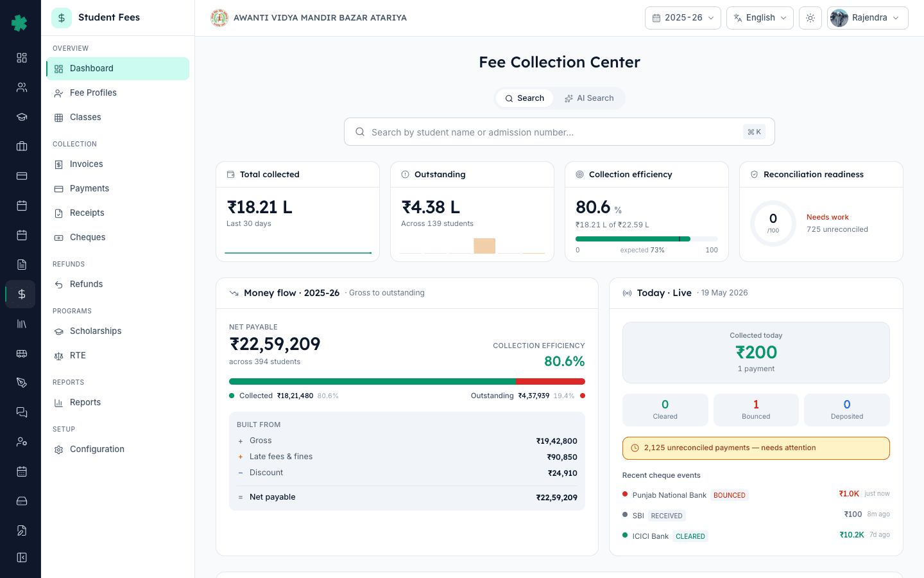
Task: Click the Total collected card
Action: pos(298,211)
